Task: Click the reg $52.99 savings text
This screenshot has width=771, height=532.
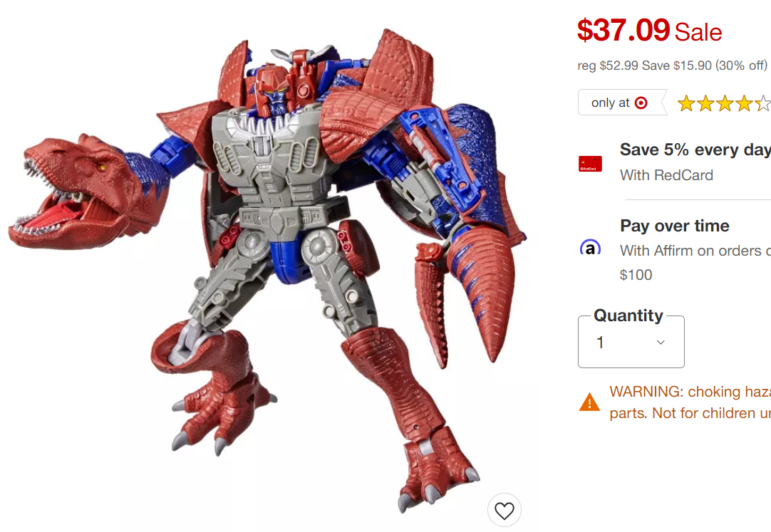Action: (672, 66)
